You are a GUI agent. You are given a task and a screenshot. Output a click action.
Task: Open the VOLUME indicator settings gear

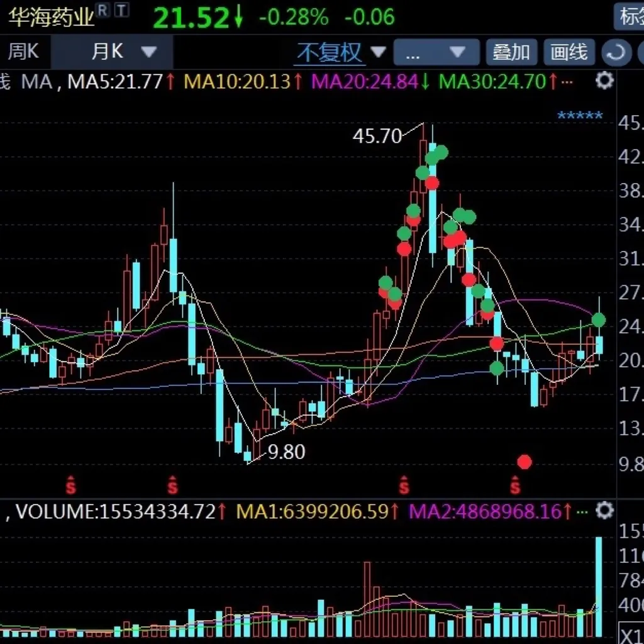tap(604, 510)
